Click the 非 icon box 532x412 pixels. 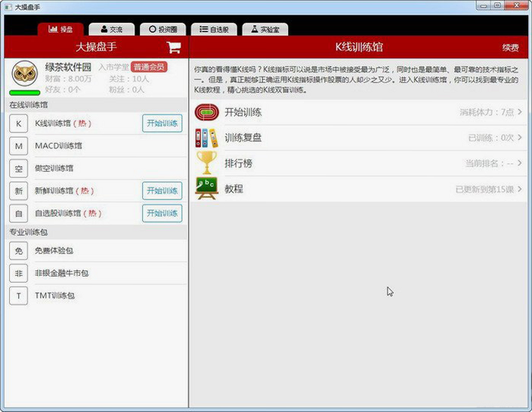click(18, 273)
